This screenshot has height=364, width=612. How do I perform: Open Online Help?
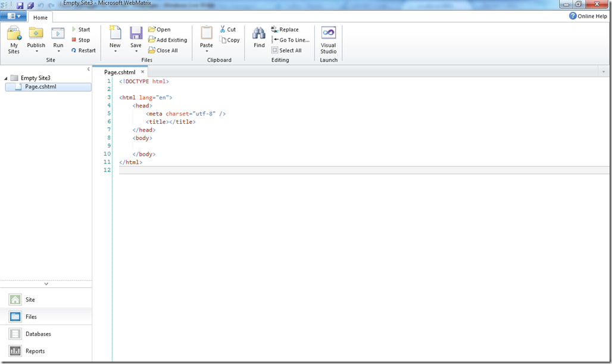click(588, 16)
